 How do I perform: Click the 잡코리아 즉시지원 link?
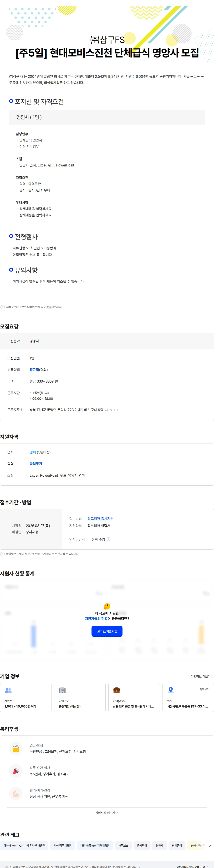coord(101,519)
